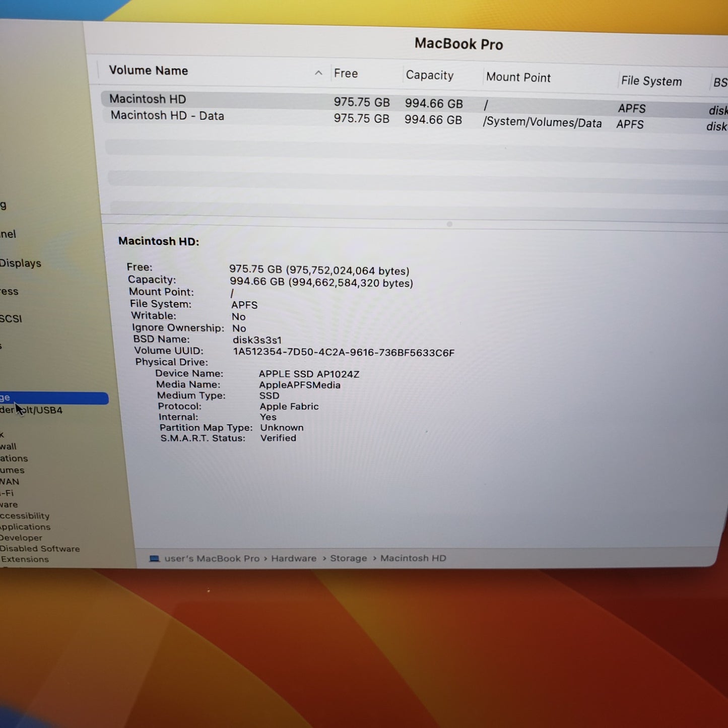728x728 pixels.
Task: Select the WAN sidebar item
Action: point(10,482)
